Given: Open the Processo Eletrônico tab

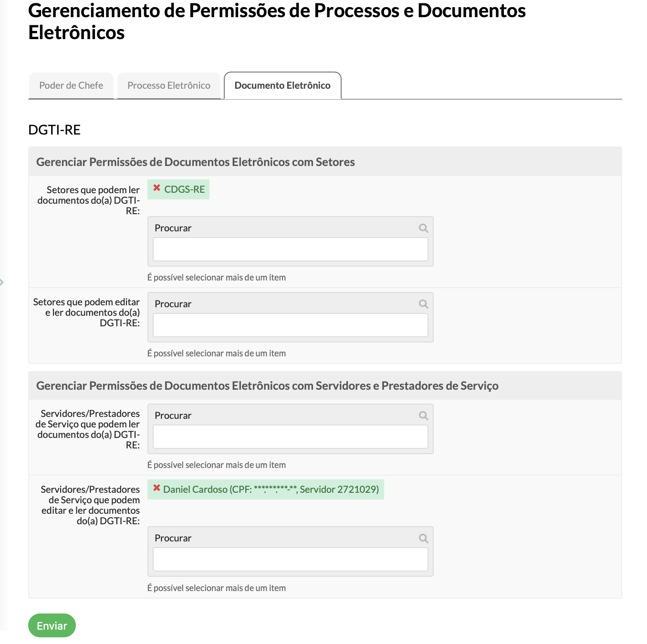Looking at the screenshot, I should (x=168, y=85).
